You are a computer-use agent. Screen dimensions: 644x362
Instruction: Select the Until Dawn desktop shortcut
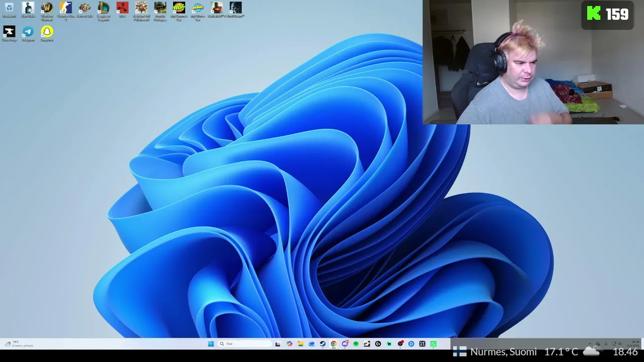point(235,10)
